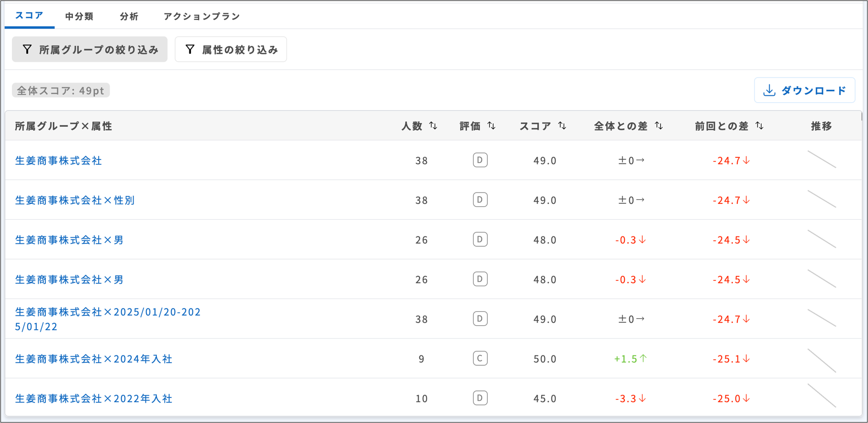Switch to the 分析 tab

(129, 16)
